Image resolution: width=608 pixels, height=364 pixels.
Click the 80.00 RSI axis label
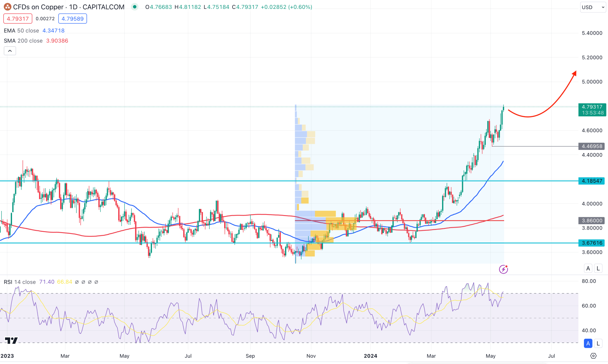click(x=589, y=281)
